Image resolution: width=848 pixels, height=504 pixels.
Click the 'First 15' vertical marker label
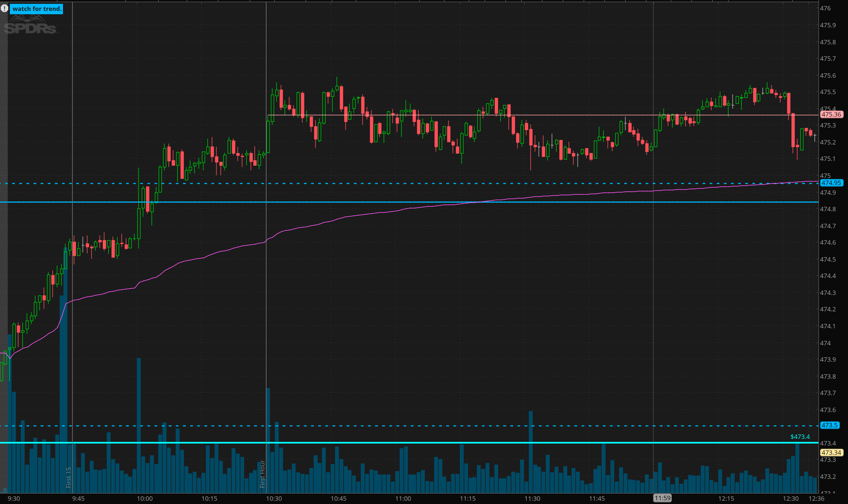pyautogui.click(x=69, y=477)
